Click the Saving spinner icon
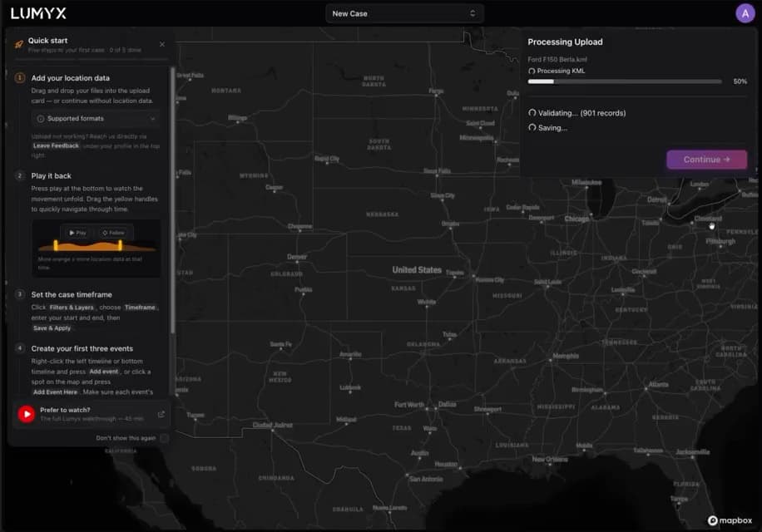 tap(532, 128)
